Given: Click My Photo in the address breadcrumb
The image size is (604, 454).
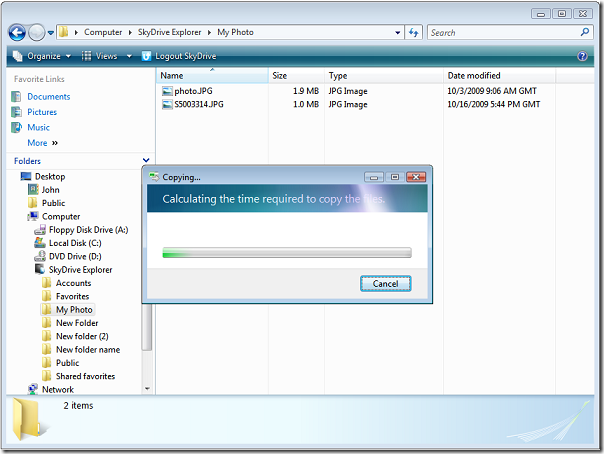Looking at the screenshot, I should 235,32.
